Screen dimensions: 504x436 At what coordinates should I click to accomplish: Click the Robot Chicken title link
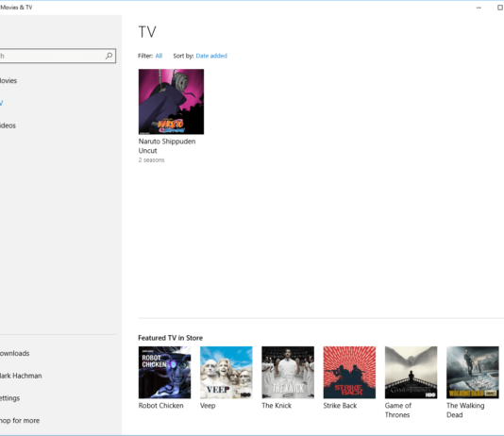pos(161,406)
